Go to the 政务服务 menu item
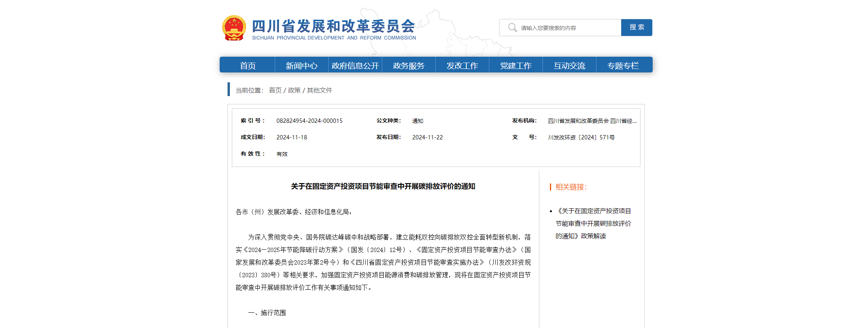868x328 pixels. click(x=409, y=65)
